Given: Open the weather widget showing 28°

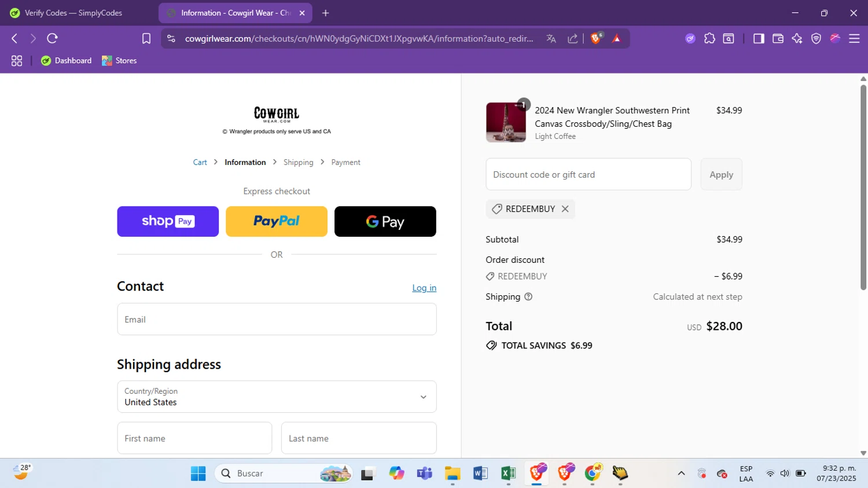Looking at the screenshot, I should tap(21, 472).
